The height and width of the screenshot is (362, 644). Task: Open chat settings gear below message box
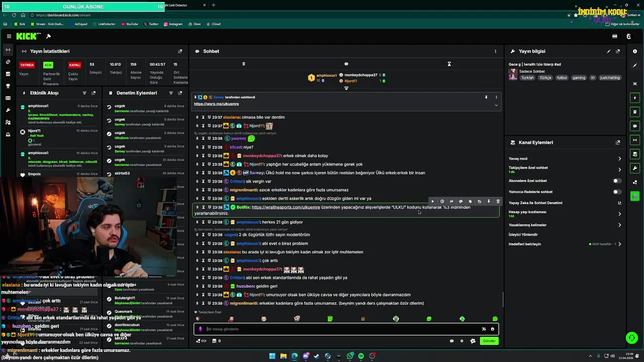pyautogui.click(x=462, y=341)
